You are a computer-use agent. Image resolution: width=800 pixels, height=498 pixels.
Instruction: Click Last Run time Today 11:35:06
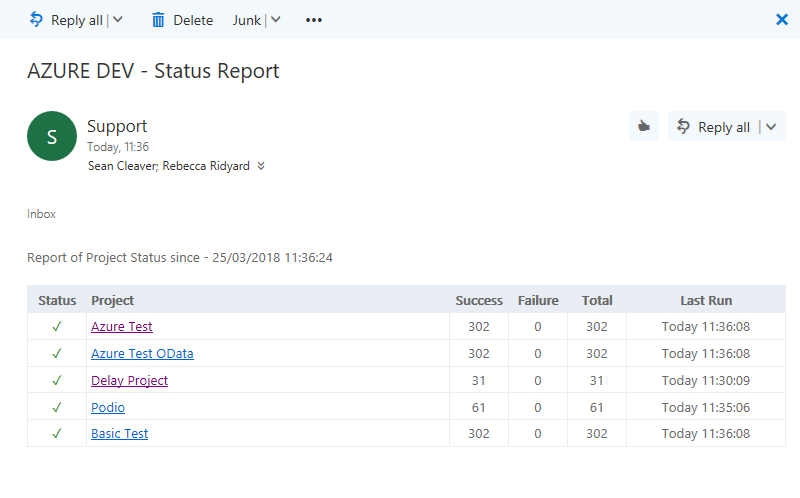706,407
